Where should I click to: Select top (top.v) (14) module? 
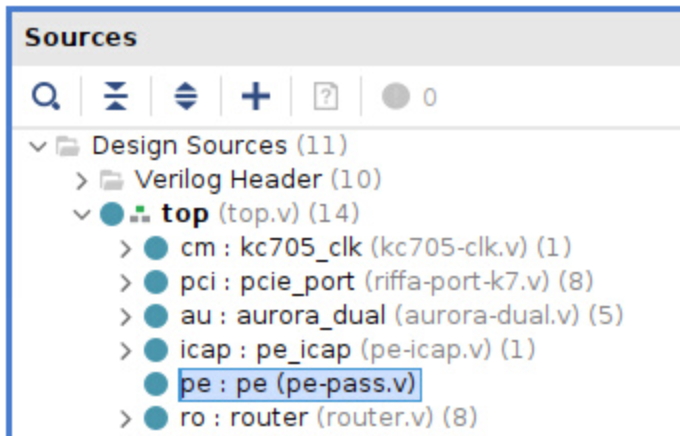pos(261,213)
